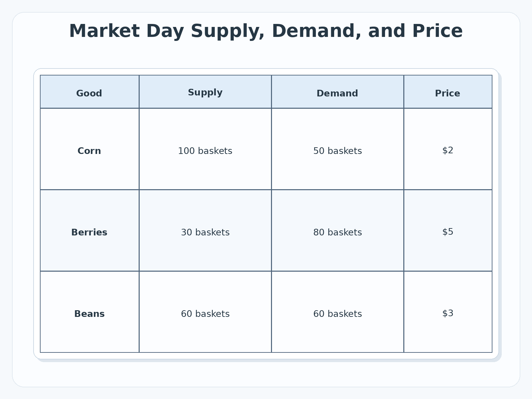Select Corn's $2 price cell
Image resolution: width=532 pixels, height=399 pixels.
(x=448, y=149)
